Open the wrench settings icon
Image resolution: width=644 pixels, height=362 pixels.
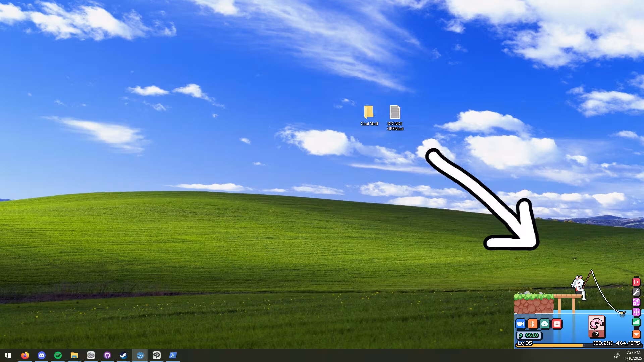pyautogui.click(x=636, y=292)
